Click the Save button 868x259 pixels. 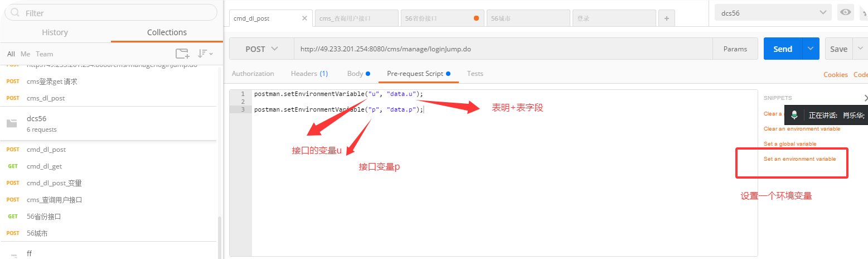click(x=838, y=49)
